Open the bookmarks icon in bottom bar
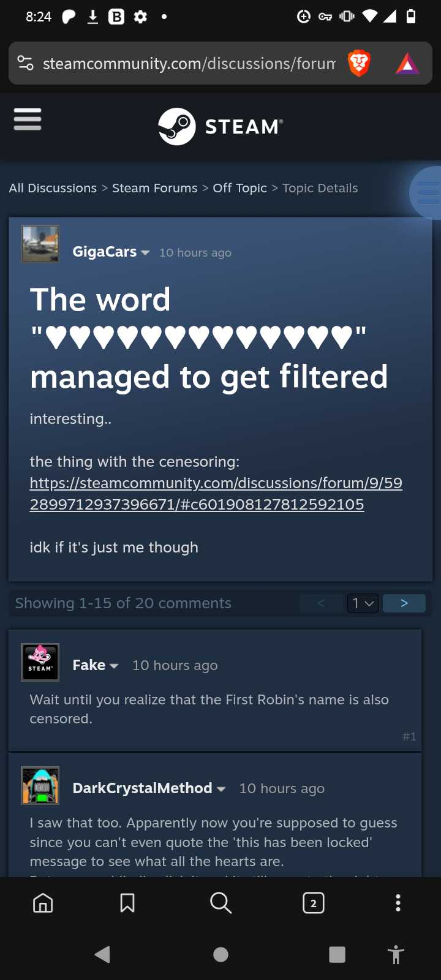441x980 pixels. (127, 903)
